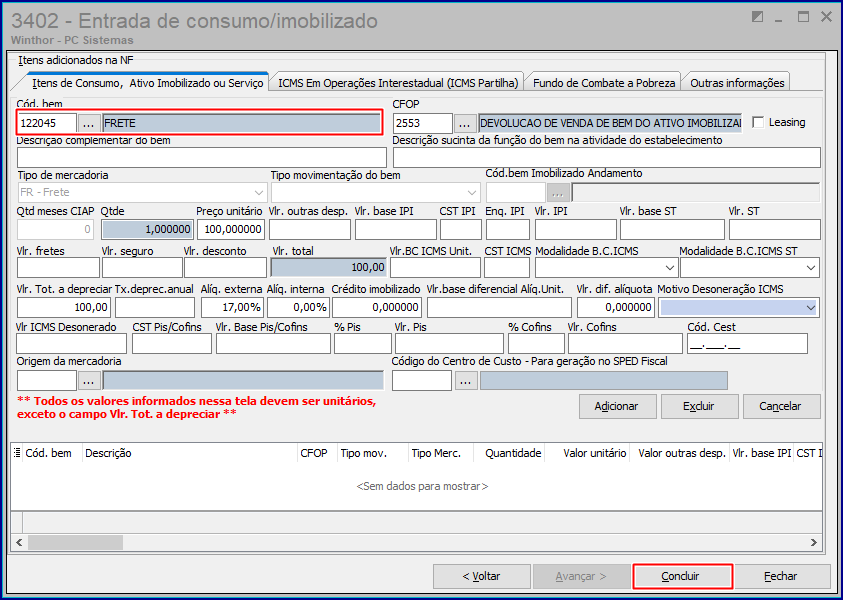Toggle the Leasing checkbox
This screenshot has height=600, width=843.
click(758, 123)
